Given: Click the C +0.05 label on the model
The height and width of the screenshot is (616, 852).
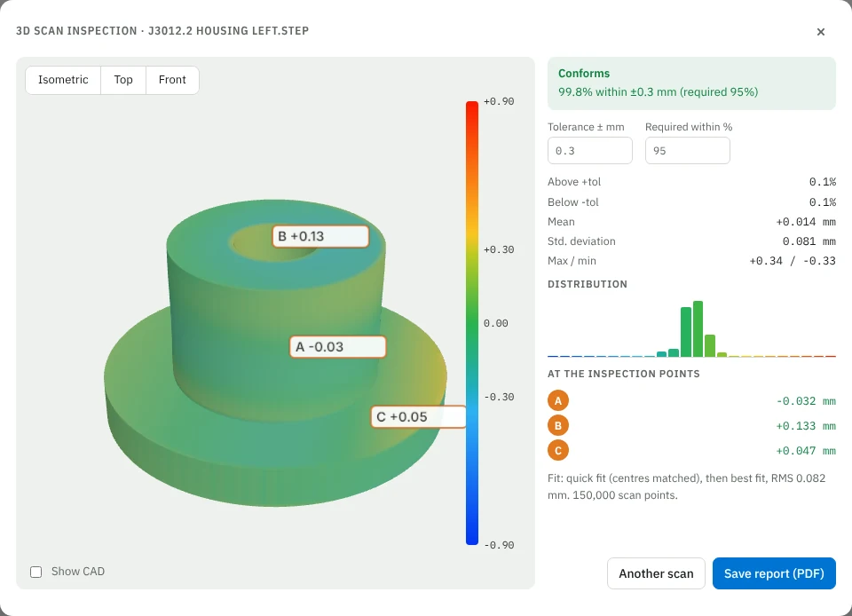Looking at the screenshot, I should point(418,416).
